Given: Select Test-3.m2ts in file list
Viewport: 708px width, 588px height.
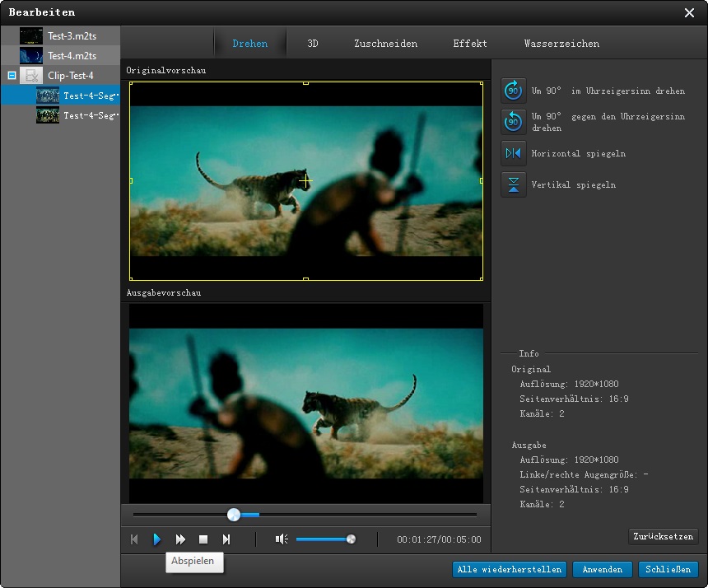Looking at the screenshot, I should (x=60, y=35).
